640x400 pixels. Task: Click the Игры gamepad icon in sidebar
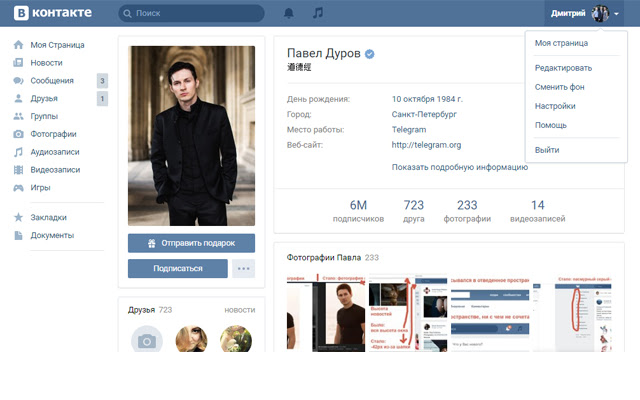pos(18,187)
